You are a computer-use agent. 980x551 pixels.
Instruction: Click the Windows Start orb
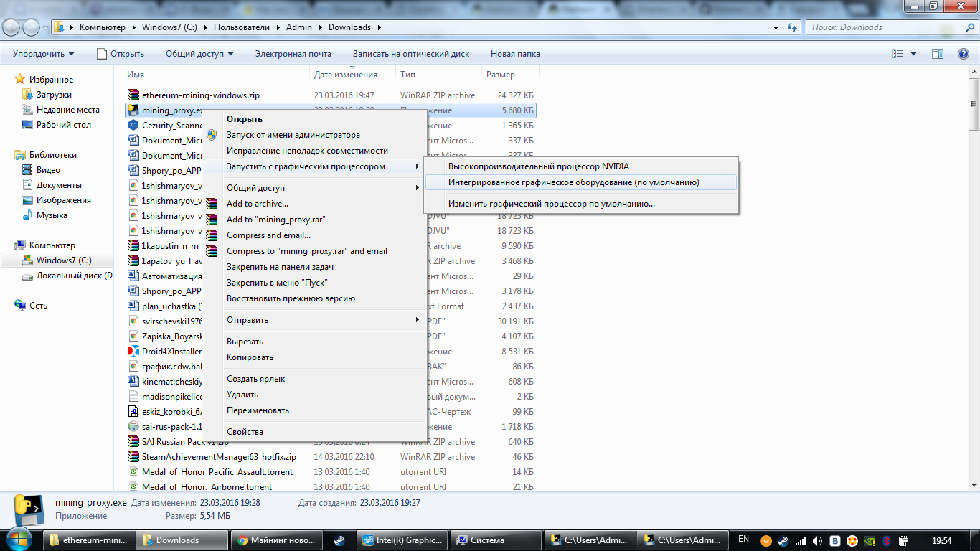point(19,540)
